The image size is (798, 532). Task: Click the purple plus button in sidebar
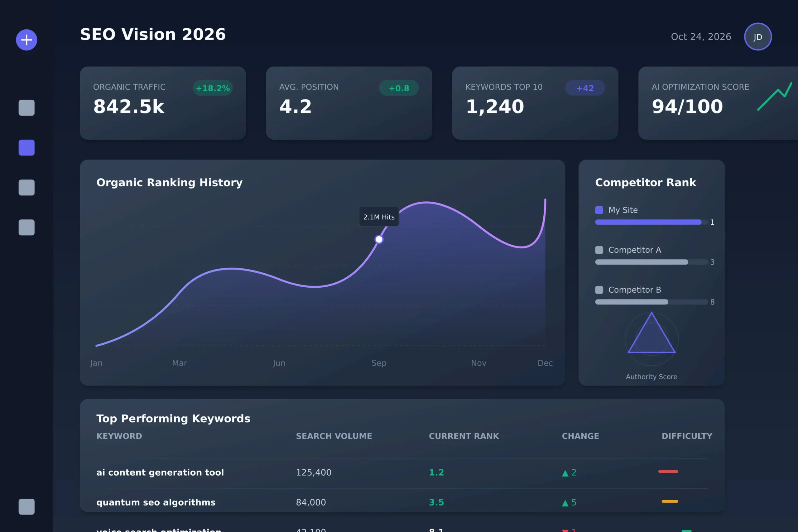tap(26, 40)
